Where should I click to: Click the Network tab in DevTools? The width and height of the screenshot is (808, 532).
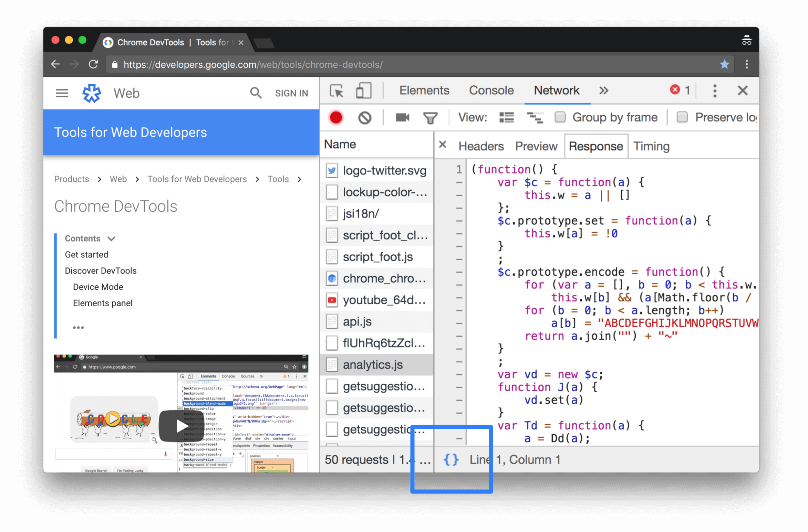coord(556,91)
